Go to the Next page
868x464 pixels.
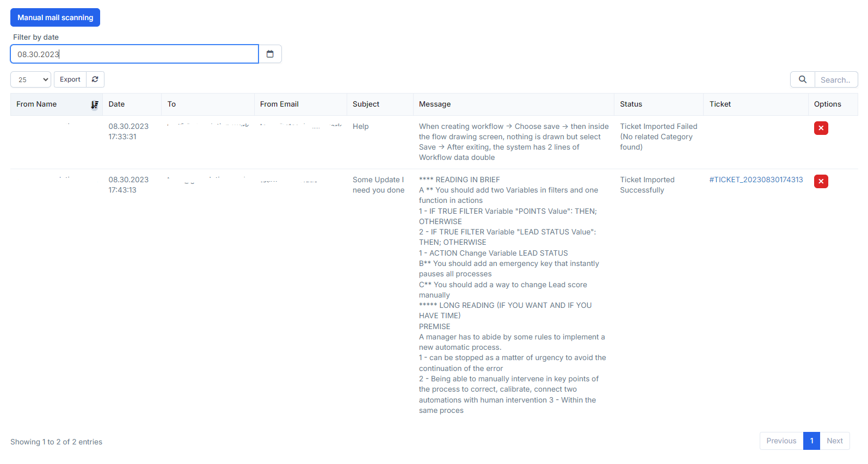click(x=834, y=441)
